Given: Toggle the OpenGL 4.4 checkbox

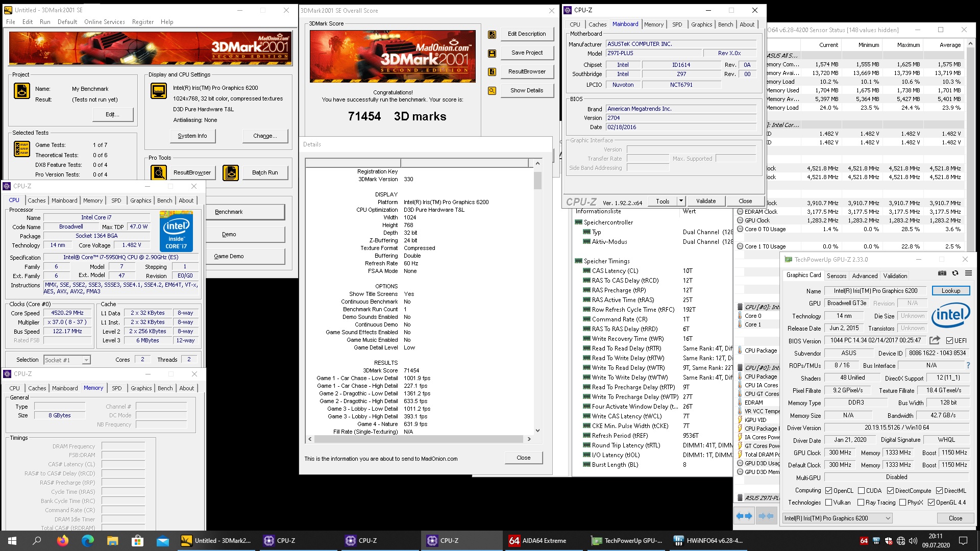Looking at the screenshot, I should (931, 502).
